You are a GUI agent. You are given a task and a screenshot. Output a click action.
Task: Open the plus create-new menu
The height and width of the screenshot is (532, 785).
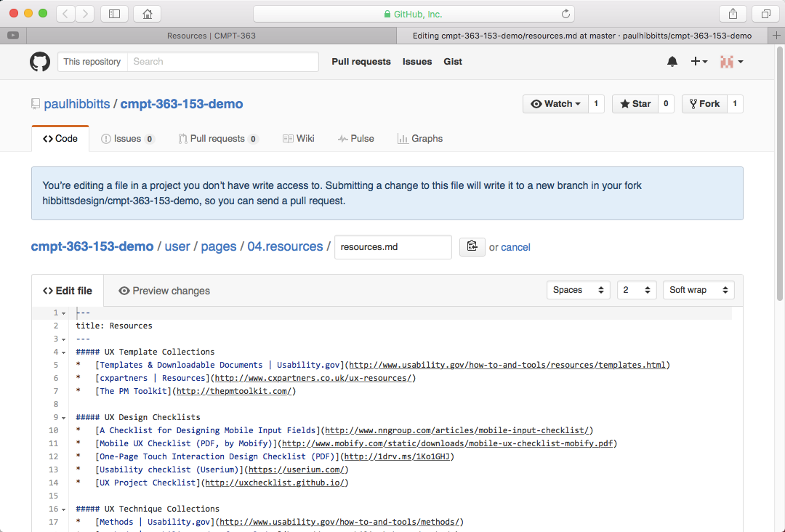[699, 62]
